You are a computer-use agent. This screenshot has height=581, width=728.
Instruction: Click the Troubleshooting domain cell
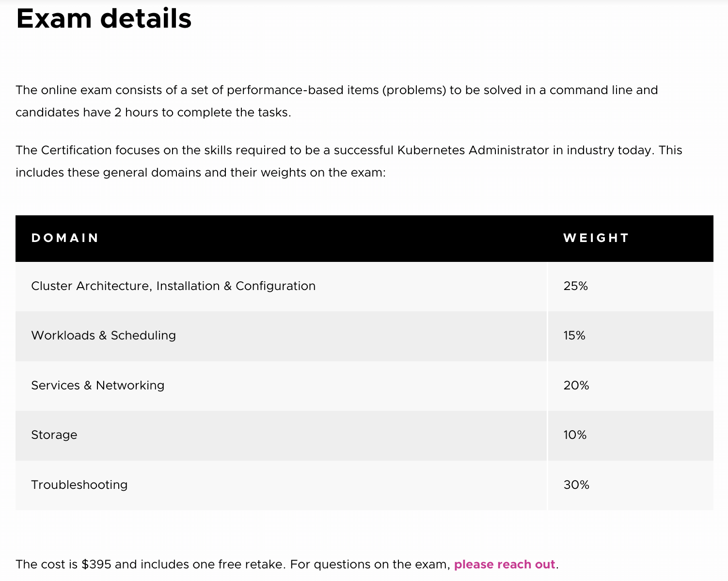pos(281,485)
